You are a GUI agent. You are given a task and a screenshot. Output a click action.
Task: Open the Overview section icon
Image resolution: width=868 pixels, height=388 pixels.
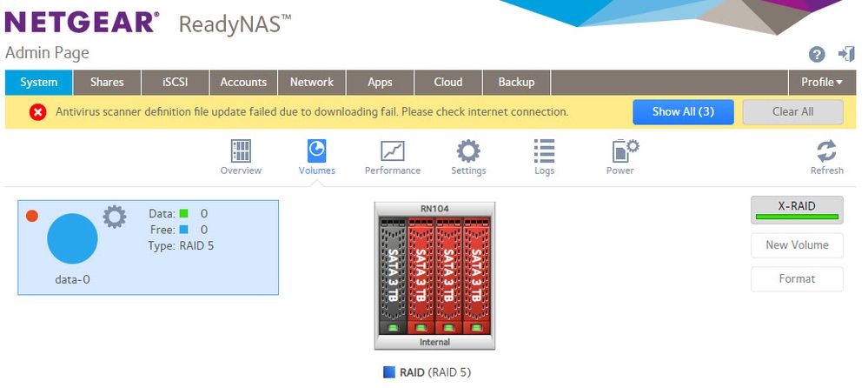pos(241,152)
